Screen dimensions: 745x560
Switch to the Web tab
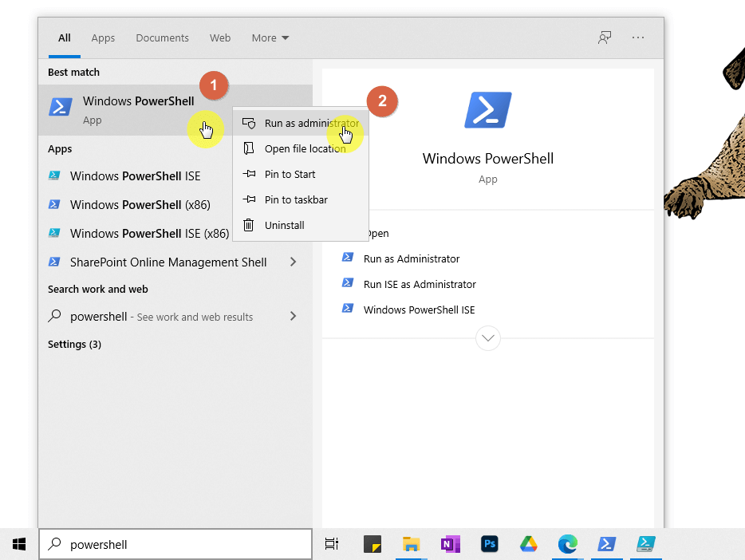[x=220, y=38]
